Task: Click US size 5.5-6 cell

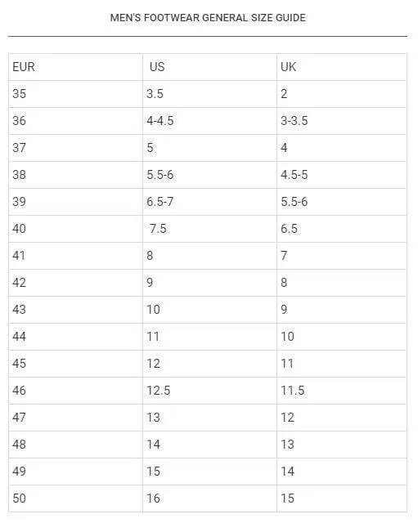Action: [x=209, y=175]
